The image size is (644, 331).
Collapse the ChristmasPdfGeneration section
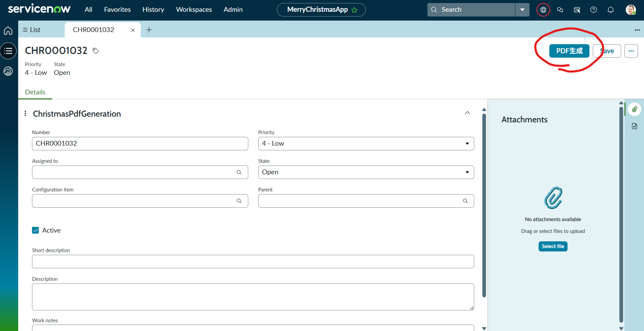point(468,113)
